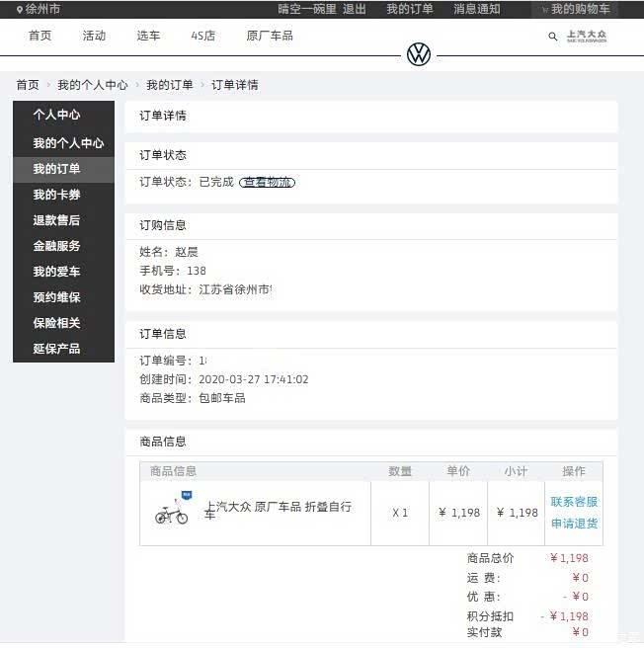Click 我的订单 in the breadcrumb

click(x=170, y=85)
